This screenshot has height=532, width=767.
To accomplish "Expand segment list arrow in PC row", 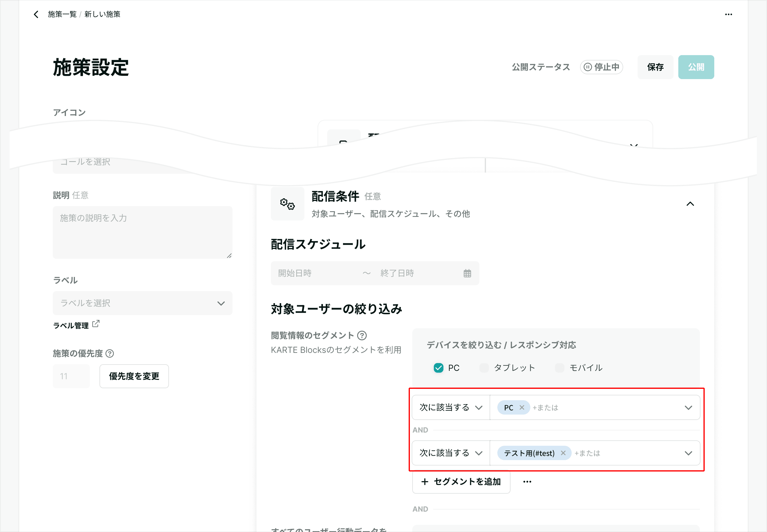I will 688,407.
